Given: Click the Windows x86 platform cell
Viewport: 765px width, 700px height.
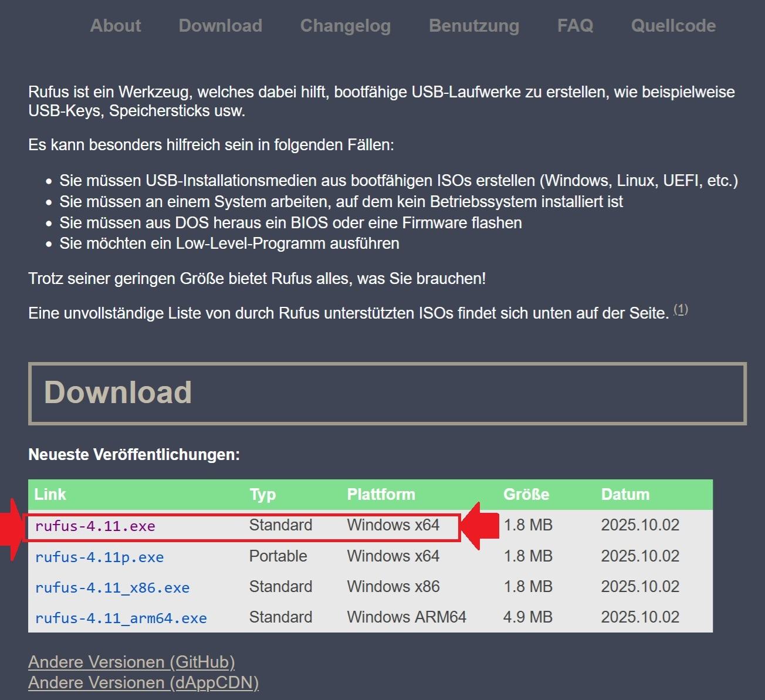Looking at the screenshot, I should click(x=393, y=587).
